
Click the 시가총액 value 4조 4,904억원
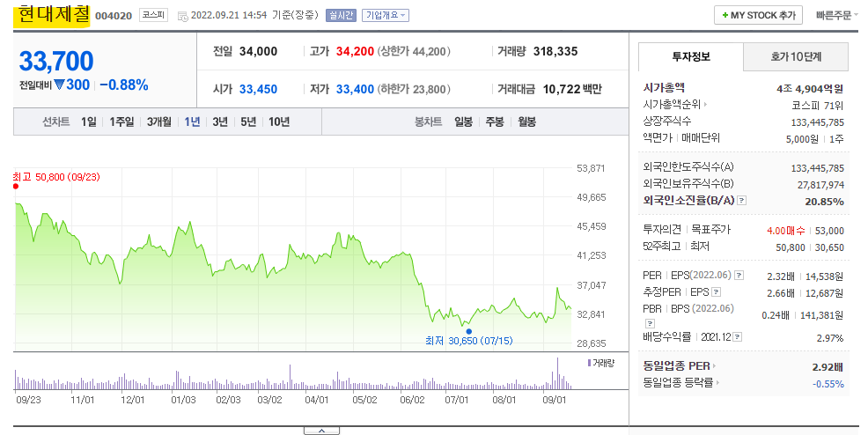point(810,89)
